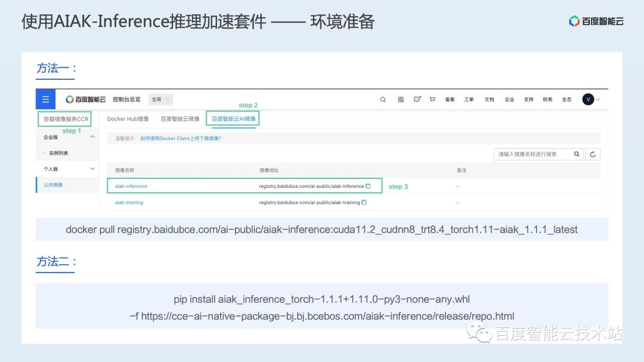Screen dimensions: 644x362
Task: Click the V user avatar
Action: pyautogui.click(x=588, y=100)
